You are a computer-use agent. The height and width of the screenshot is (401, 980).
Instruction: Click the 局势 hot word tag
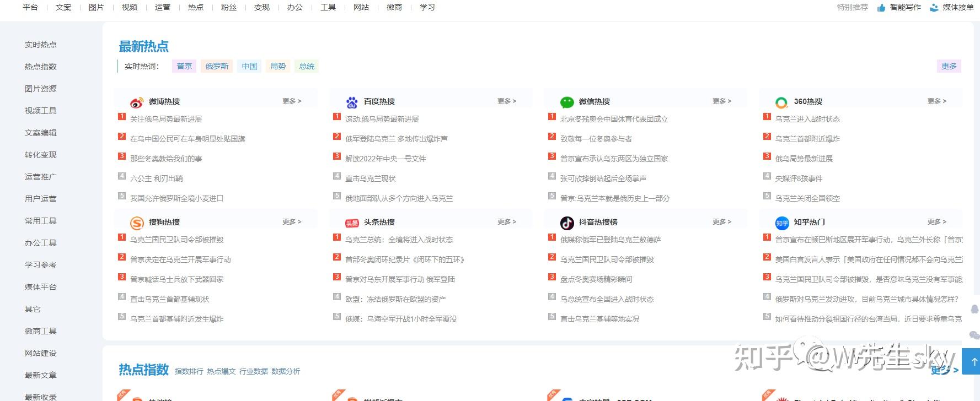point(278,66)
